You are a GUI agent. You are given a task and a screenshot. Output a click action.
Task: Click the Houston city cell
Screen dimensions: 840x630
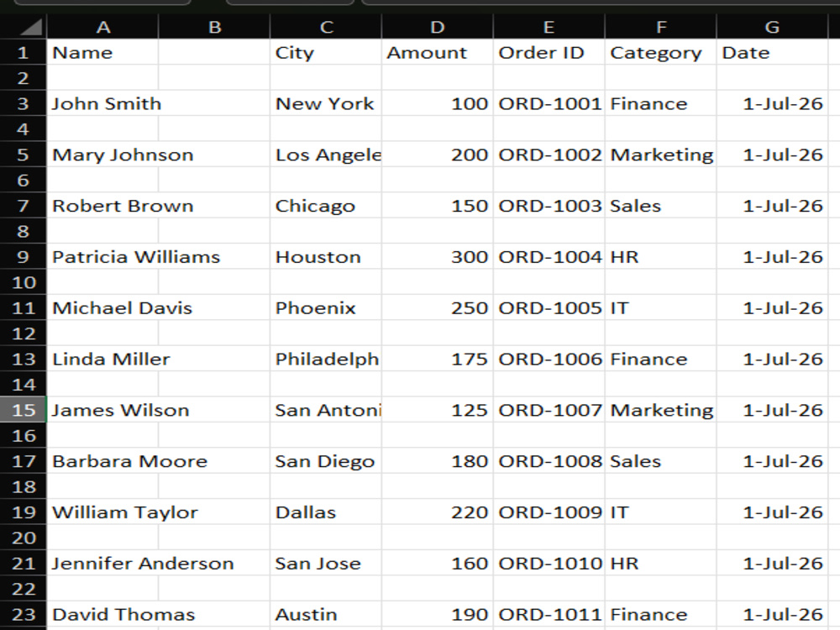pyautogui.click(x=326, y=256)
